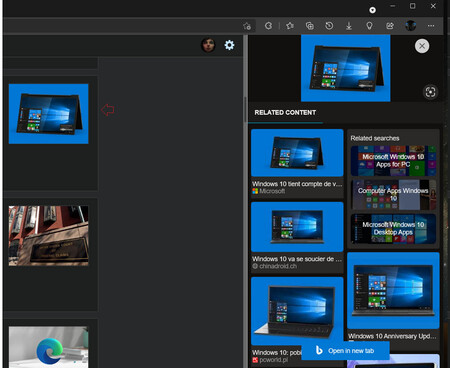Click the pcworld.pl open laptop image card
Screen dimensions: 450x368
click(297, 311)
